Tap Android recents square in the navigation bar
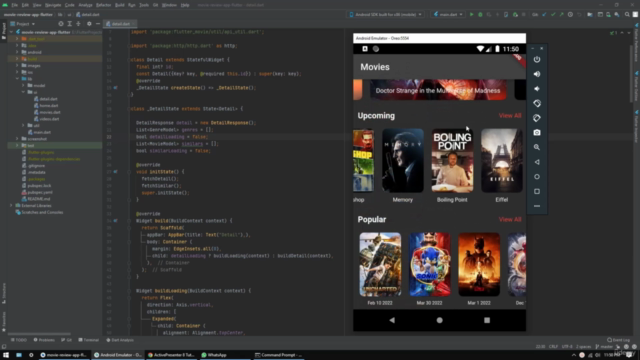Image resolution: width=640 pixels, height=360 pixels. coord(487,320)
